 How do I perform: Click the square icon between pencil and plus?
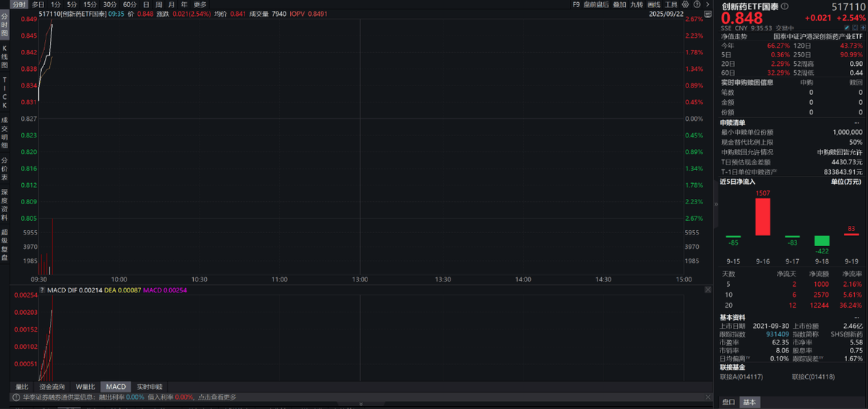click(x=854, y=28)
